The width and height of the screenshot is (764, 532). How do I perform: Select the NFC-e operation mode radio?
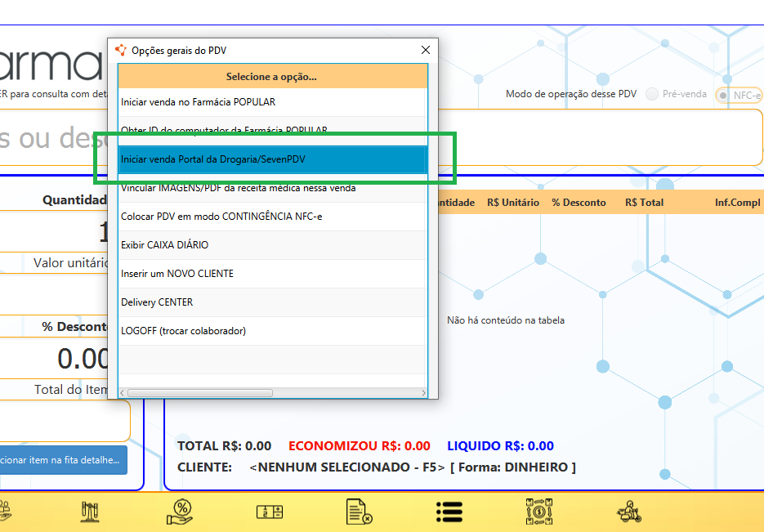[x=723, y=95]
